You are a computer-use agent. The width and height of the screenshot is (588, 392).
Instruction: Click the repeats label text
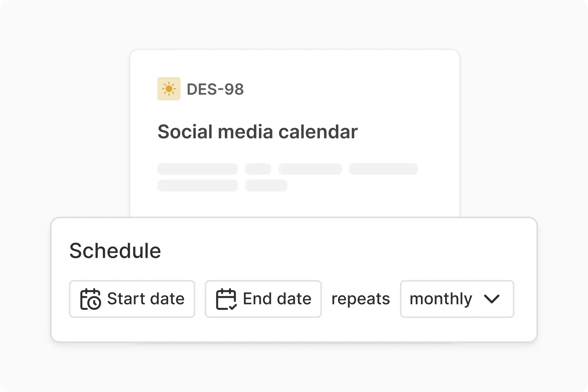point(360,299)
